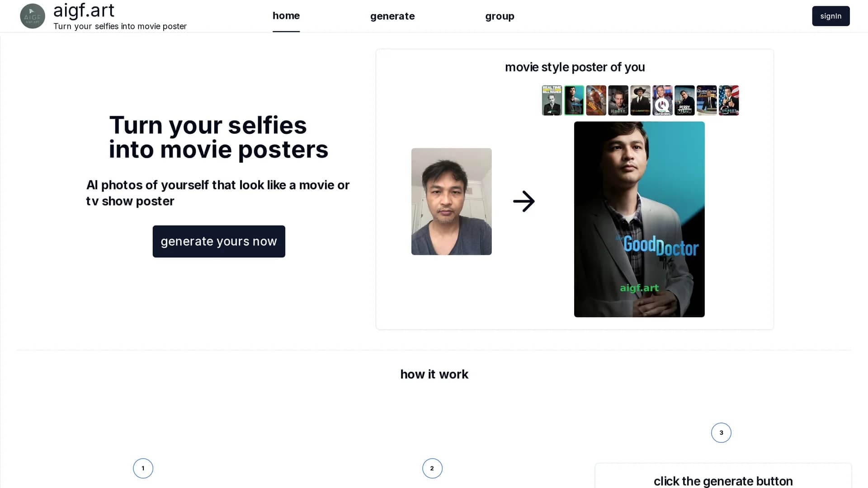The height and width of the screenshot is (488, 868).
Task: Select the House poster thumbnail
Action: [618, 100]
